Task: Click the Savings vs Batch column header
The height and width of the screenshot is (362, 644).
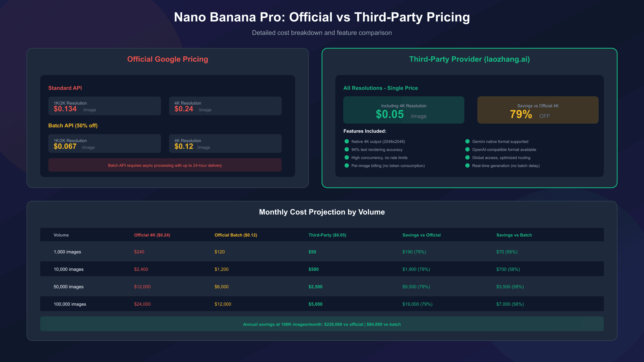Action: point(514,235)
